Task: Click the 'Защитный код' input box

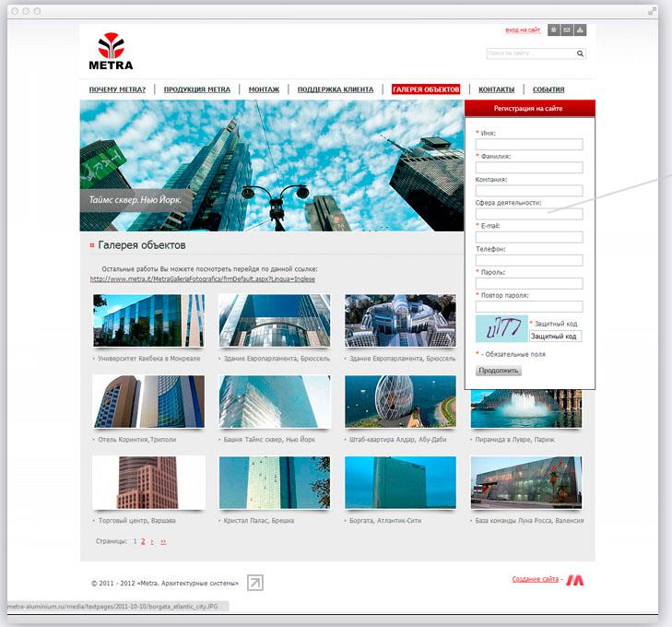Action: [556, 337]
